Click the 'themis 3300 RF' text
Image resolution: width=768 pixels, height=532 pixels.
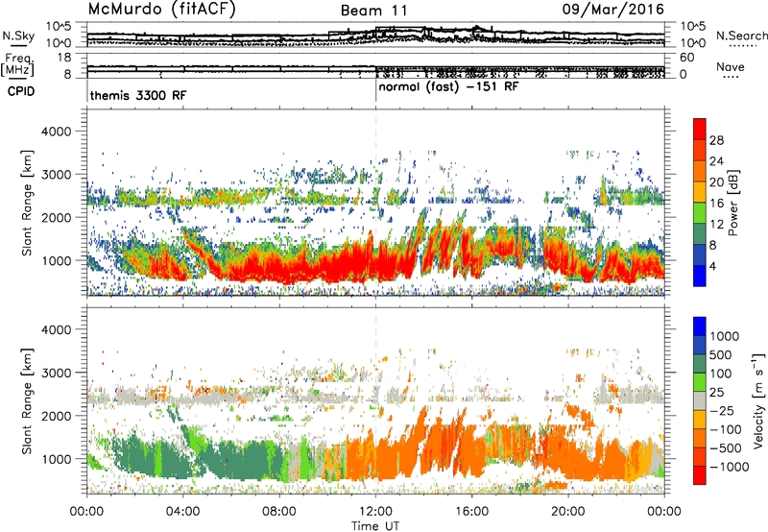pos(138,95)
